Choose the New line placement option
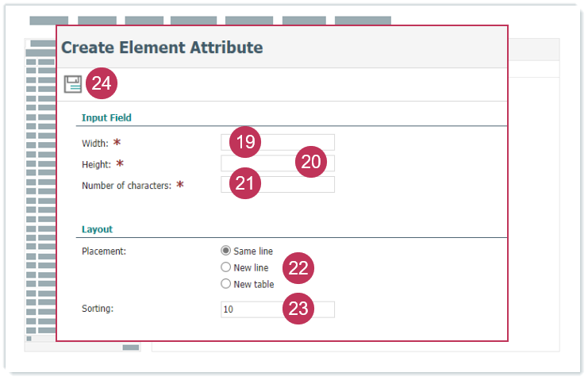This screenshot has height=380, width=588. pyautogui.click(x=226, y=267)
